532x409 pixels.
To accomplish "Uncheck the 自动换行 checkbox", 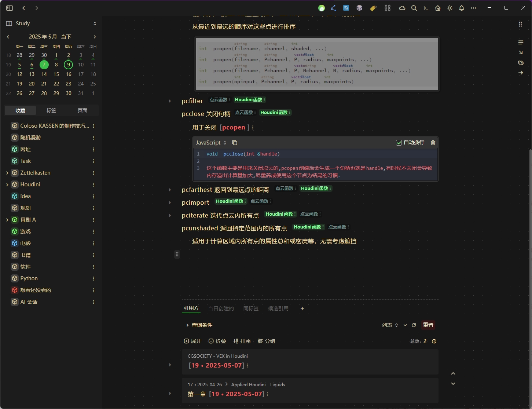I will (x=399, y=143).
